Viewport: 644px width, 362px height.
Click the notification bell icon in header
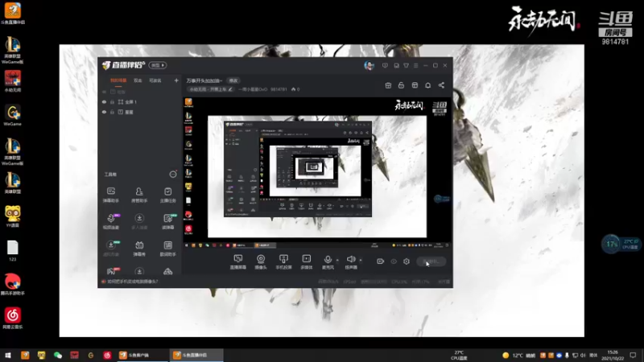(428, 85)
